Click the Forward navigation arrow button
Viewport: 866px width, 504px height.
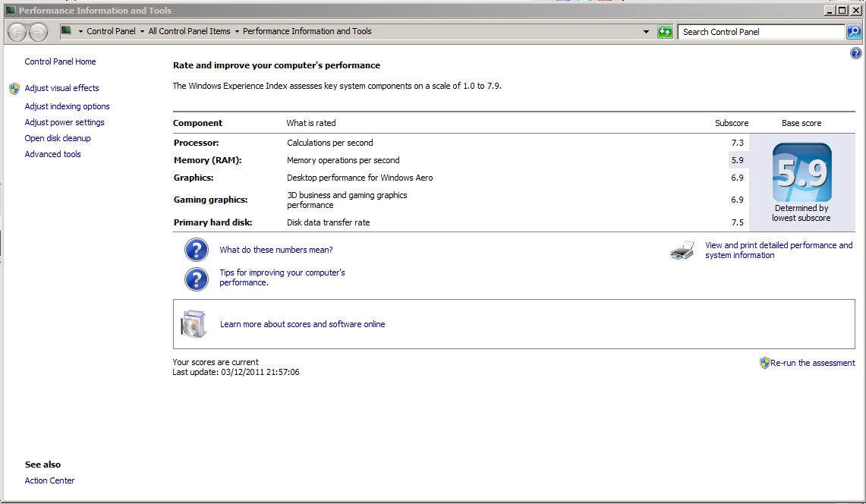pos(38,32)
